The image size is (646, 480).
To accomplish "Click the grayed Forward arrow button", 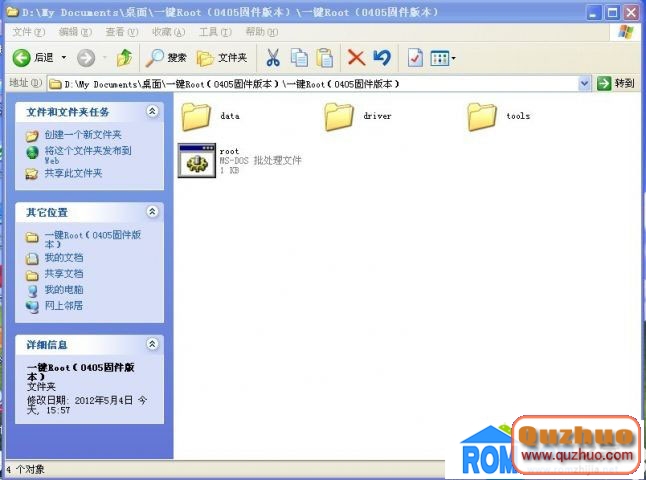I will click(86, 58).
